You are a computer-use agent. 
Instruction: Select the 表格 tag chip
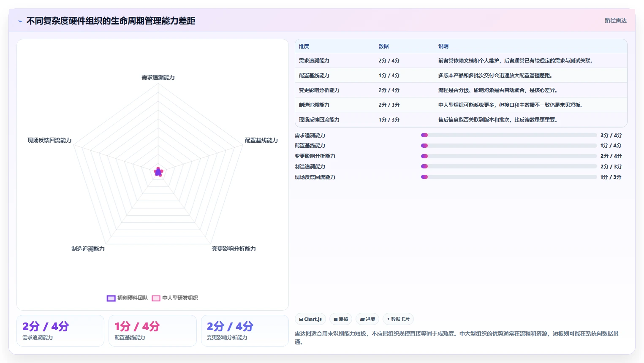[x=341, y=319]
